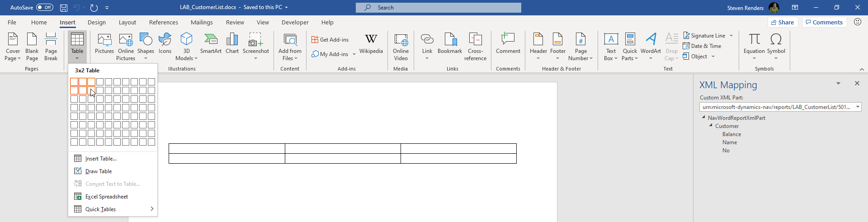The height and width of the screenshot is (222, 868).
Task: Click in the Search box
Action: tap(438, 7)
